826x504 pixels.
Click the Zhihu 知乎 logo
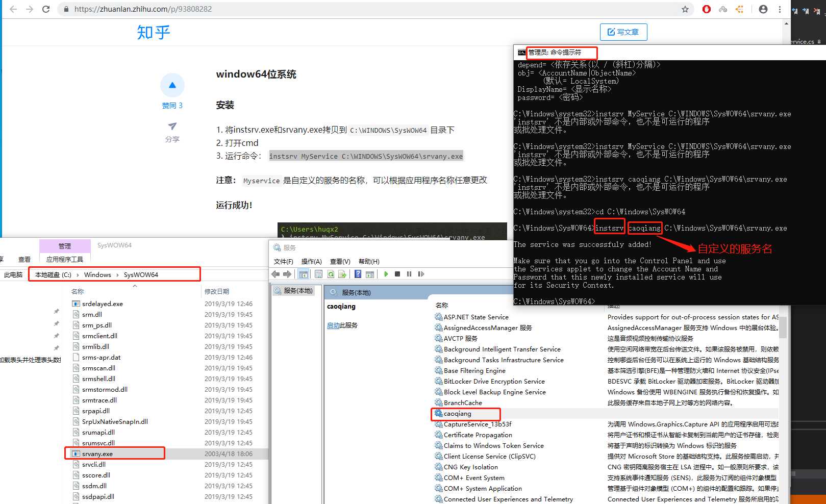[153, 32]
